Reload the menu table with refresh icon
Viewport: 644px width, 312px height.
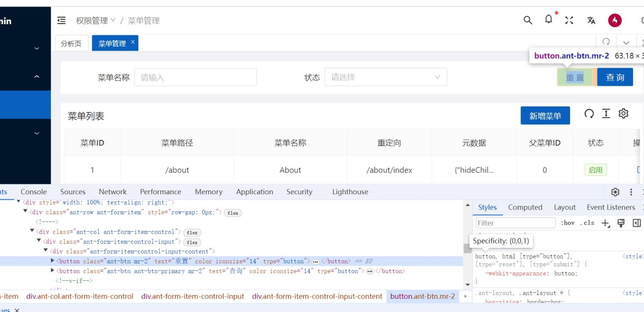coord(589,114)
